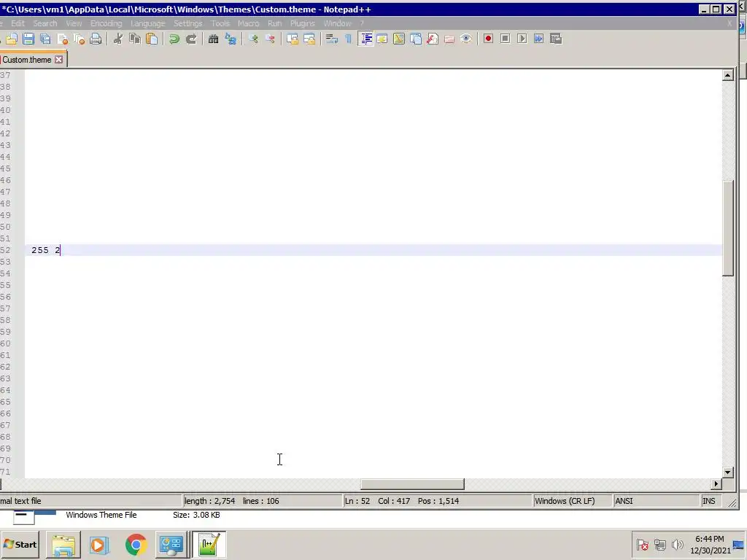Open the Encoding menu
The image size is (747, 560).
(x=107, y=23)
